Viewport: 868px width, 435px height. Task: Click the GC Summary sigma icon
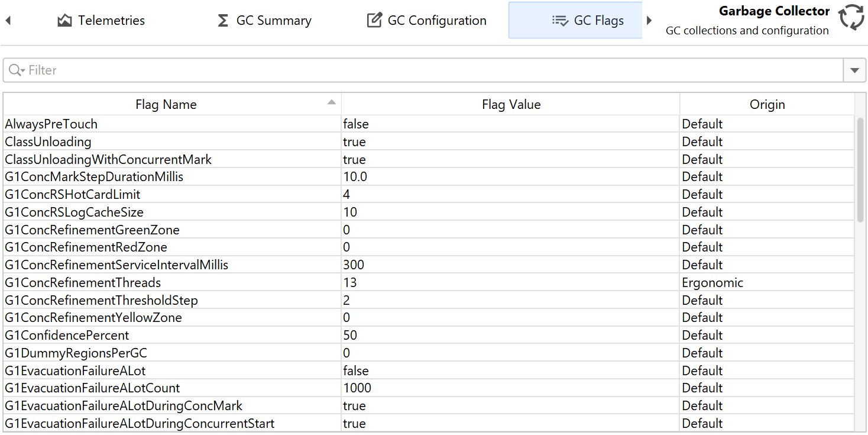(223, 21)
